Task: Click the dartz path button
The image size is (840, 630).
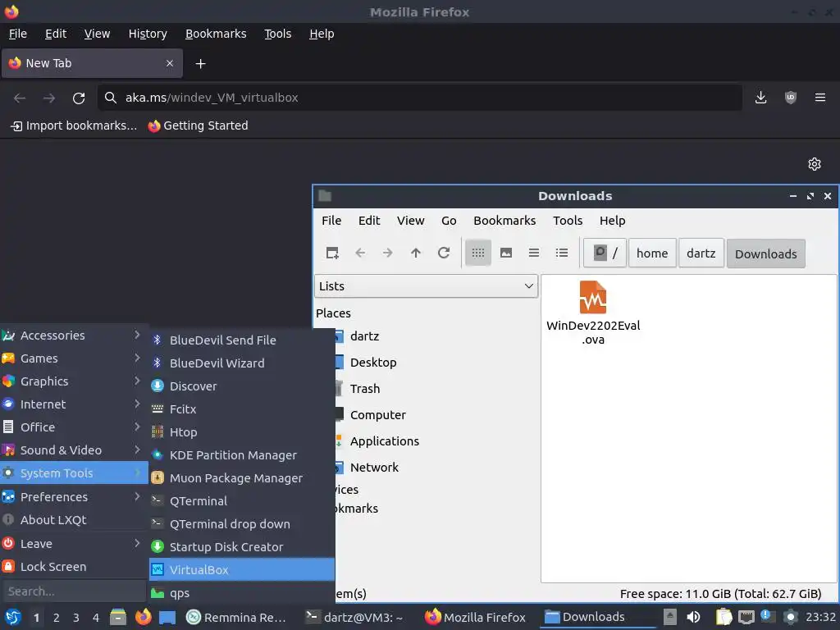Action: [x=701, y=253]
